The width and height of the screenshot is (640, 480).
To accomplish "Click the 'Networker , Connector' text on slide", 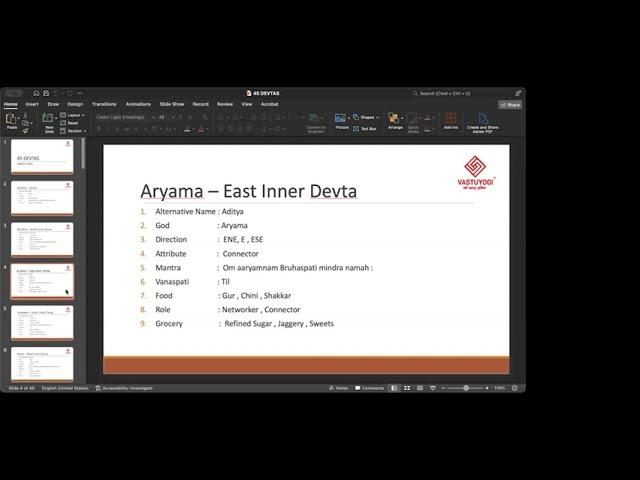I will tap(261, 309).
